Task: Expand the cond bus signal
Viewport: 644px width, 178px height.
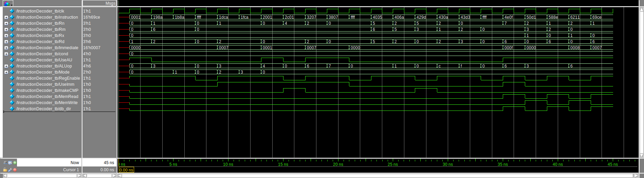Action: pos(6,54)
